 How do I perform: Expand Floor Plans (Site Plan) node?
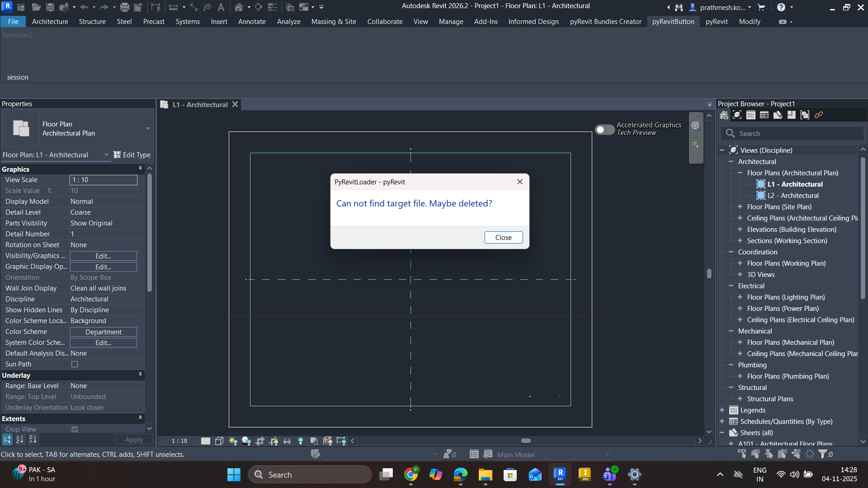(x=740, y=207)
